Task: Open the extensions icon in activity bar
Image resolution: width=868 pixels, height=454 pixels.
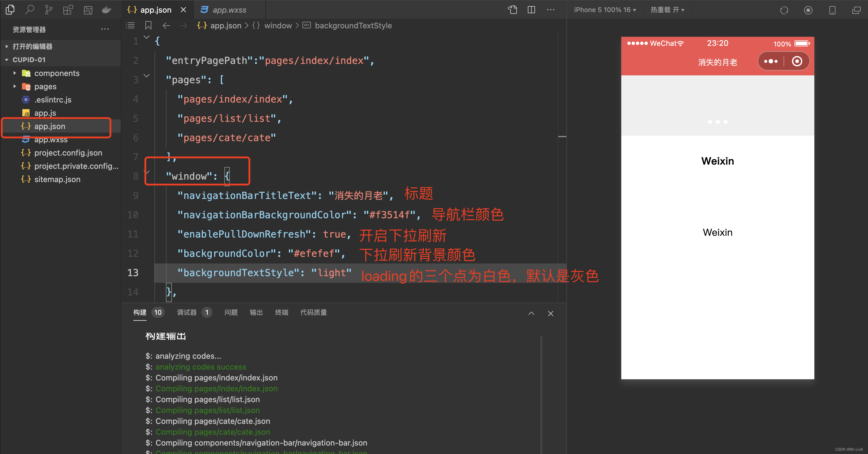Action: [x=68, y=10]
